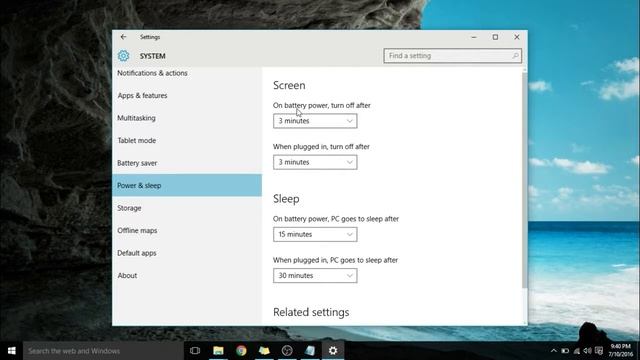The width and height of the screenshot is (640, 360).
Task: Open File Explorer from taskbar
Action: tap(218, 351)
